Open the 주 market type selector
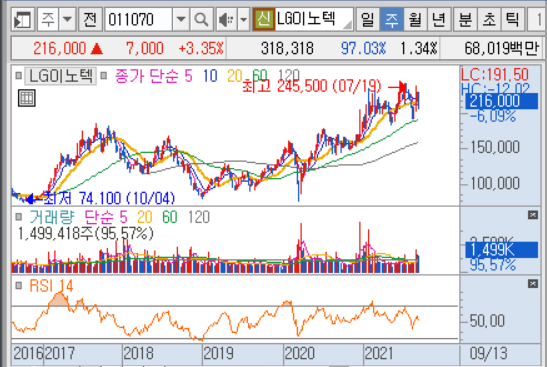This screenshot has width=547, height=367. coord(48,20)
